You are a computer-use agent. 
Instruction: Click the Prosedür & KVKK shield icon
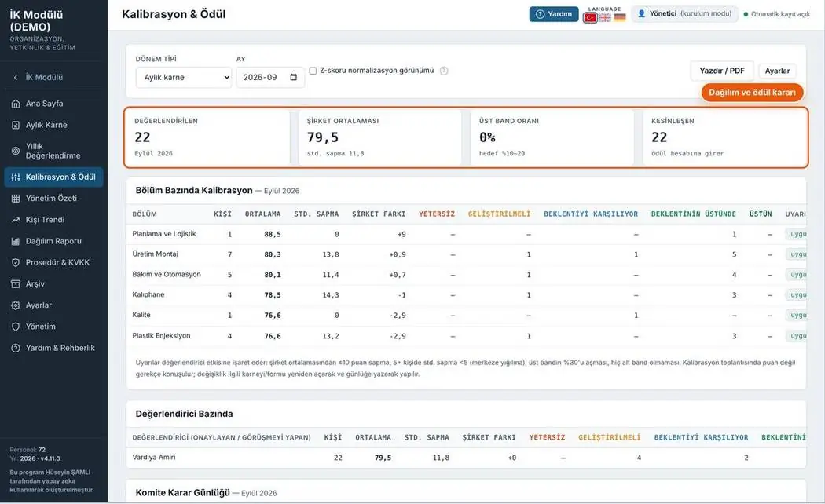click(x=16, y=263)
